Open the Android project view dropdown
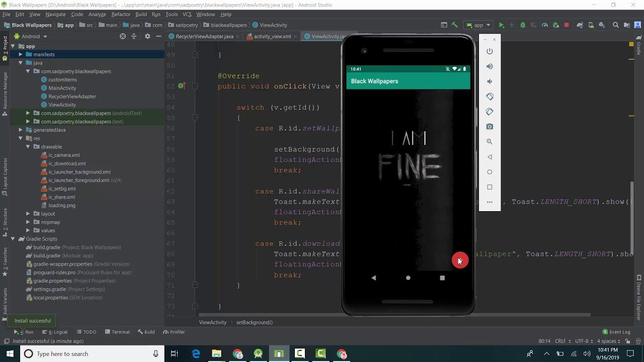 31,36
